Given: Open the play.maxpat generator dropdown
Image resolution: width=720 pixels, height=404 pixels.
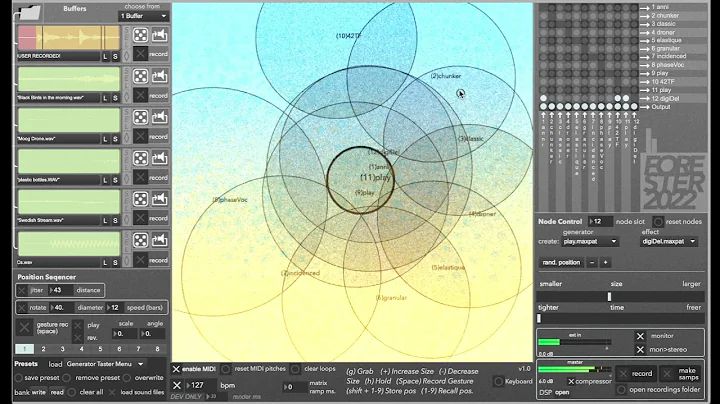Looking at the screenshot, I should [x=590, y=241].
